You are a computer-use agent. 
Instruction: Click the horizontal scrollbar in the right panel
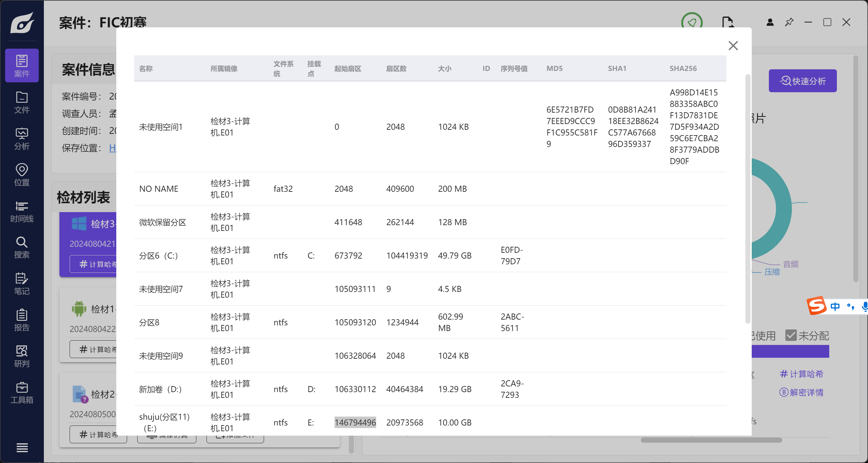pyautogui.click(x=711, y=440)
